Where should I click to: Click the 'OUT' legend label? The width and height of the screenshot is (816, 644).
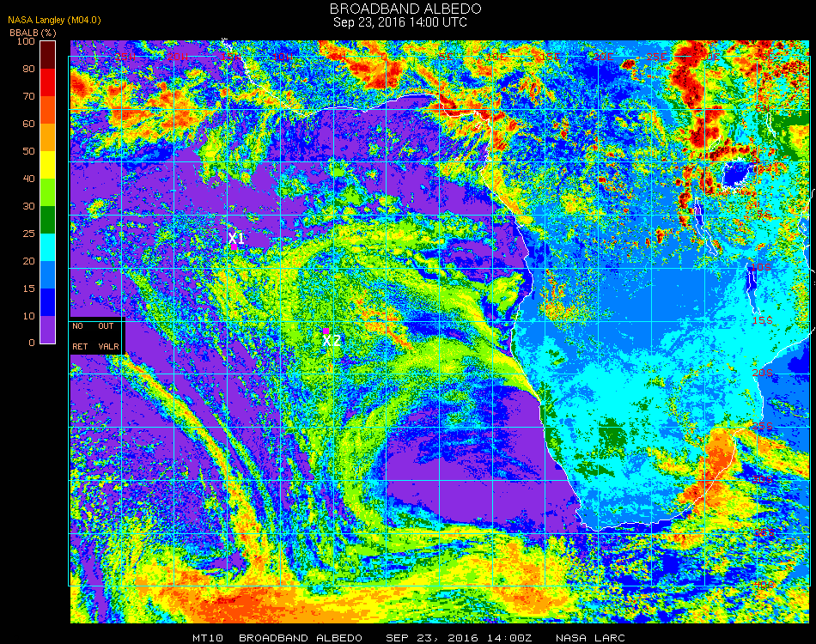pos(106,326)
